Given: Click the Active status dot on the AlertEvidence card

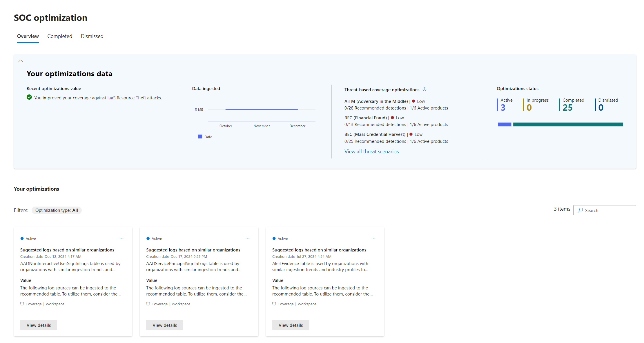Looking at the screenshot, I should pos(274,238).
